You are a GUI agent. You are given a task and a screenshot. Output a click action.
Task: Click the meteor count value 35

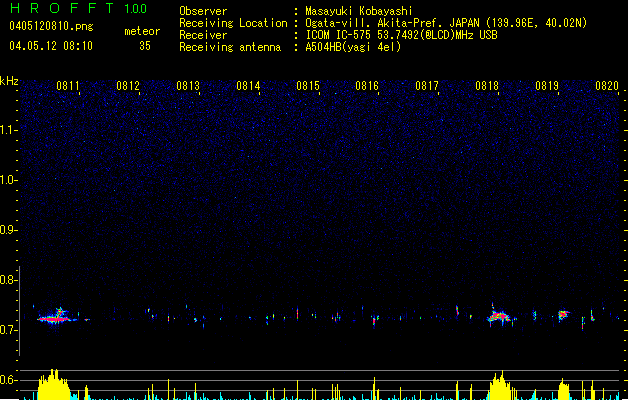(145, 46)
